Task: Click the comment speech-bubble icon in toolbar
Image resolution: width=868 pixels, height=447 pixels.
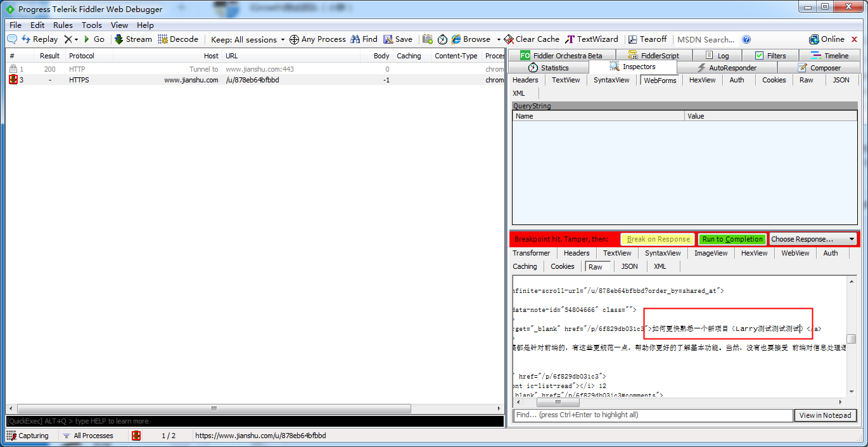Action: click(12, 39)
